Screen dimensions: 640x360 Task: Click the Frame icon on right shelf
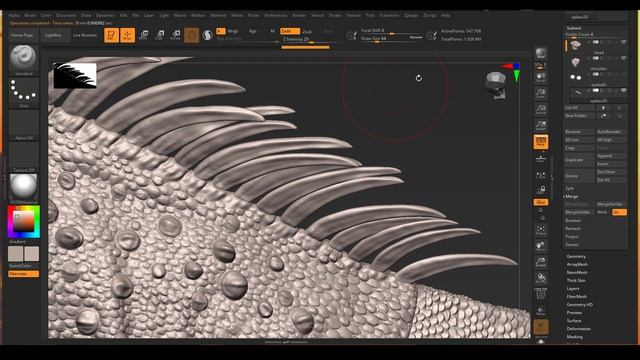coord(541,230)
